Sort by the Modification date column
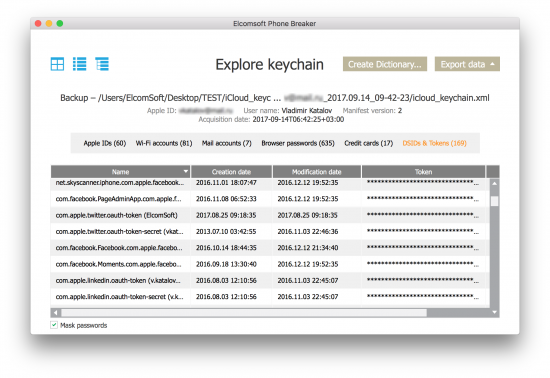Screen dimensions: 550x378 click(x=317, y=172)
